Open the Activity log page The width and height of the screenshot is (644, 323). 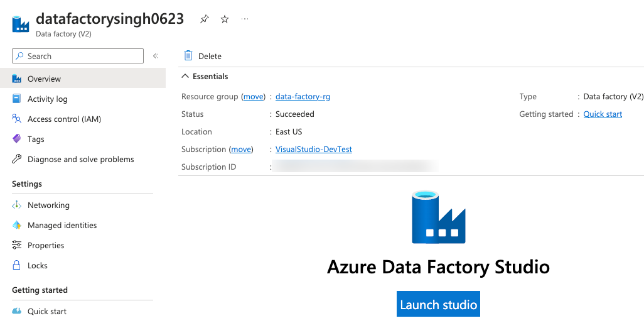click(48, 99)
